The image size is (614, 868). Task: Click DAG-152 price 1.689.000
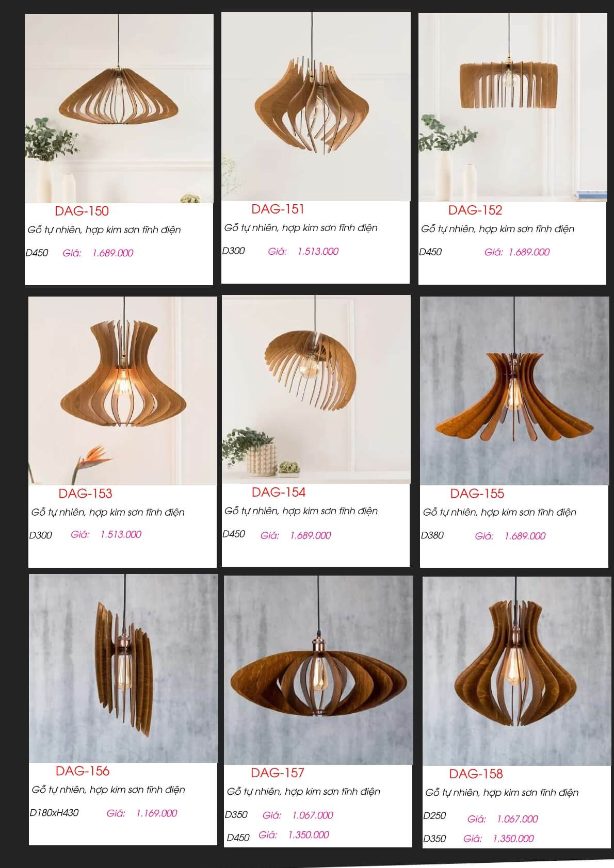click(x=529, y=252)
